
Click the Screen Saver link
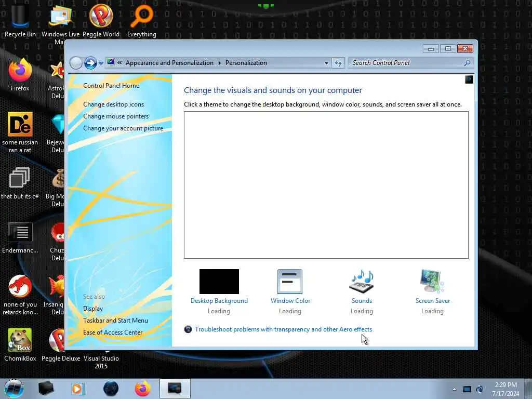pos(433,301)
